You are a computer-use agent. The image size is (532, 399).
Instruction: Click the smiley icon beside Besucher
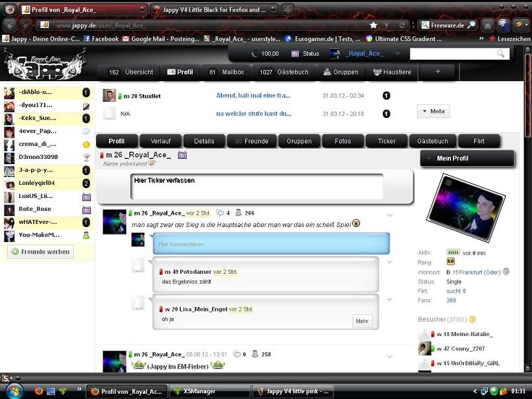(x=472, y=319)
